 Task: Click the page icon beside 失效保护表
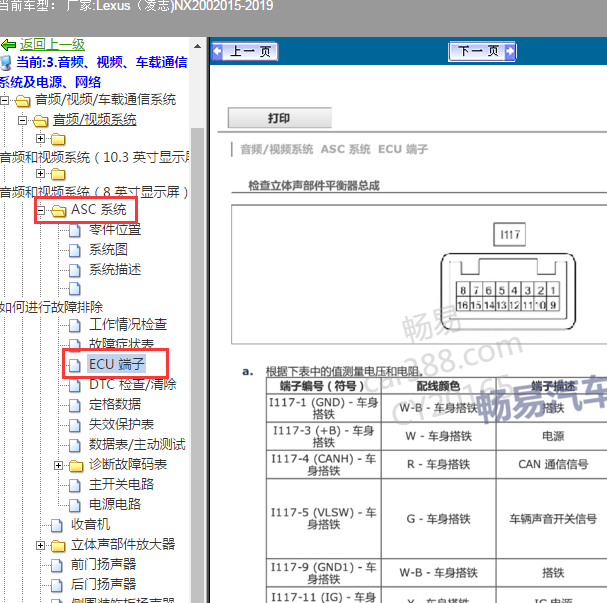click(x=75, y=425)
